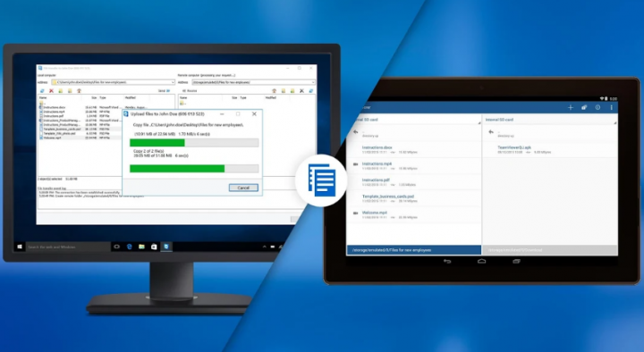Tap the Android home navigation button
Image resolution: width=644 pixels, height=352 pixels.
[x=482, y=262]
